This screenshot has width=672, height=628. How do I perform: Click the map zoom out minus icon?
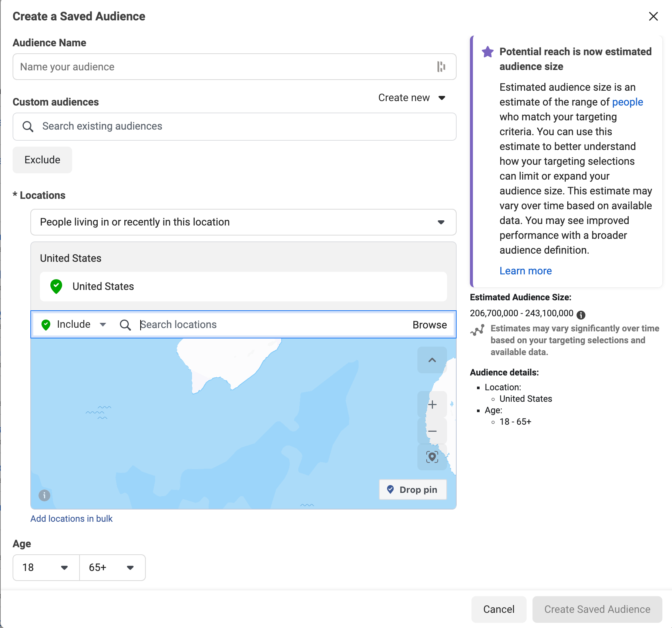pyautogui.click(x=432, y=431)
